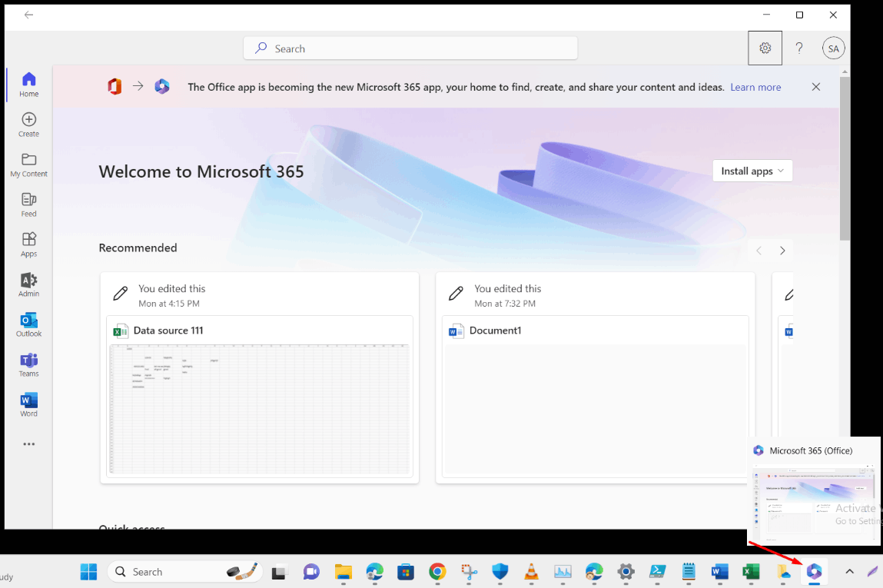Show previous recommended documents
883x588 pixels.
point(759,251)
